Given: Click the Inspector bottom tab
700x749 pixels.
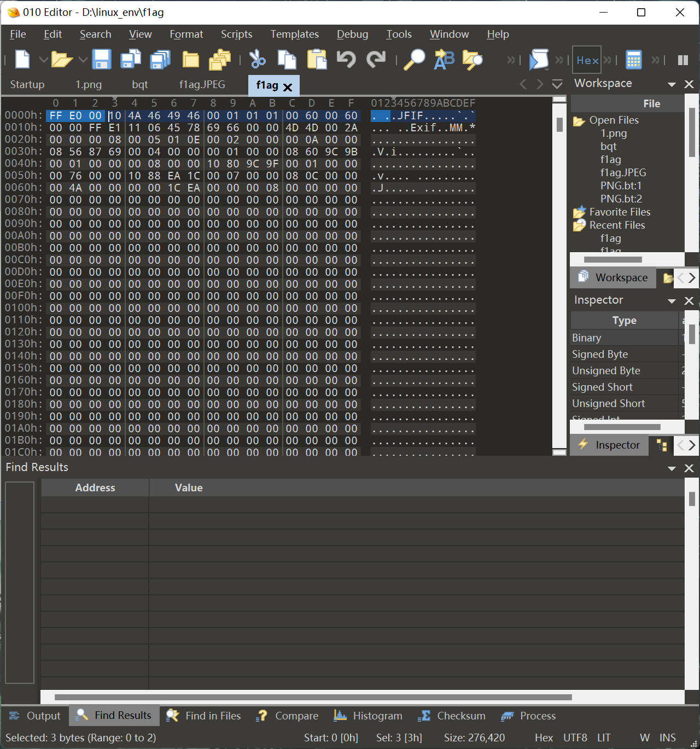Looking at the screenshot, I should (609, 445).
